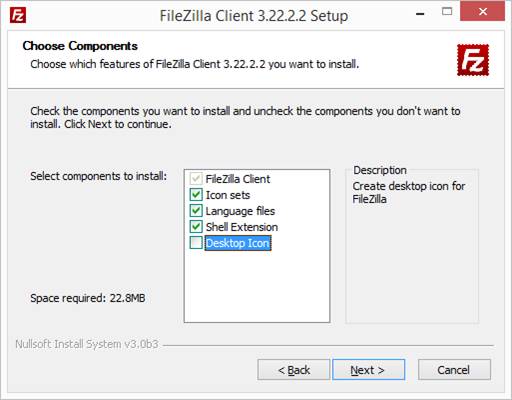This screenshot has height=400, width=512.
Task: Select the Desktop Icon list item
Action: tap(238, 243)
